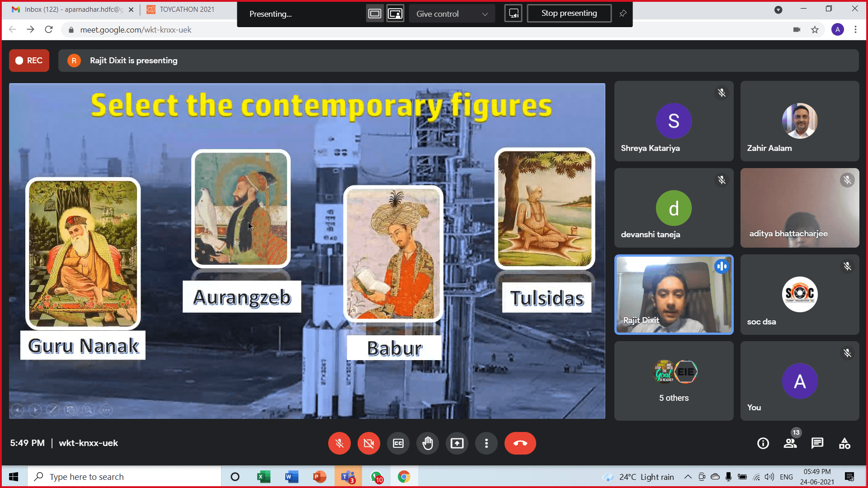
Task: Select Rajit Dixit video tile
Action: point(674,295)
